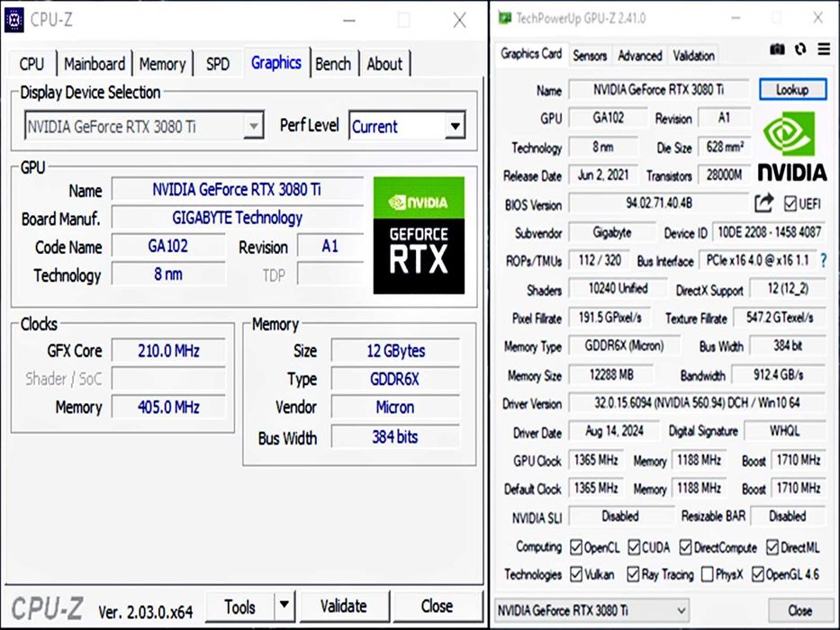The width and height of the screenshot is (840, 630).
Task: Expand the Tools button dropdown arrow
Action: pyautogui.click(x=285, y=606)
